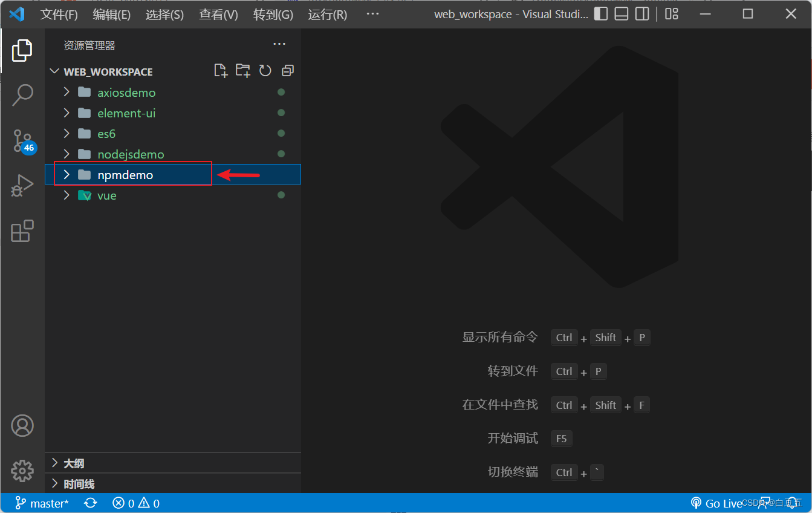The width and height of the screenshot is (812, 513).
Task: Expand the element-ui folder chevron
Action: click(67, 113)
